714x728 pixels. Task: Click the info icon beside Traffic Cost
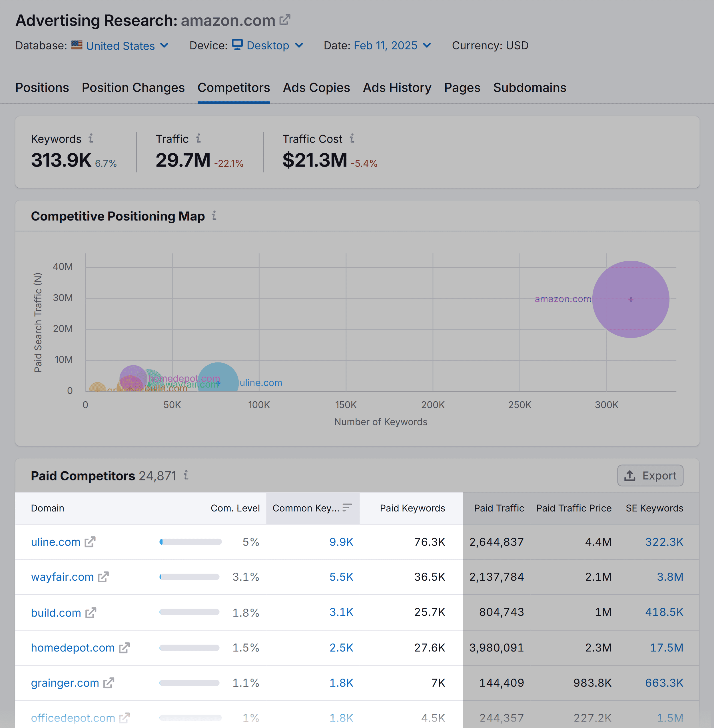[x=352, y=139]
